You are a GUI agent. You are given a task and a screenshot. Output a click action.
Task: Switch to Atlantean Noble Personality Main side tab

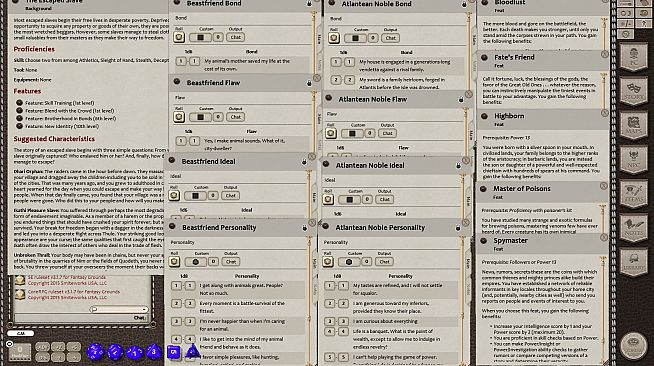(x=468, y=263)
